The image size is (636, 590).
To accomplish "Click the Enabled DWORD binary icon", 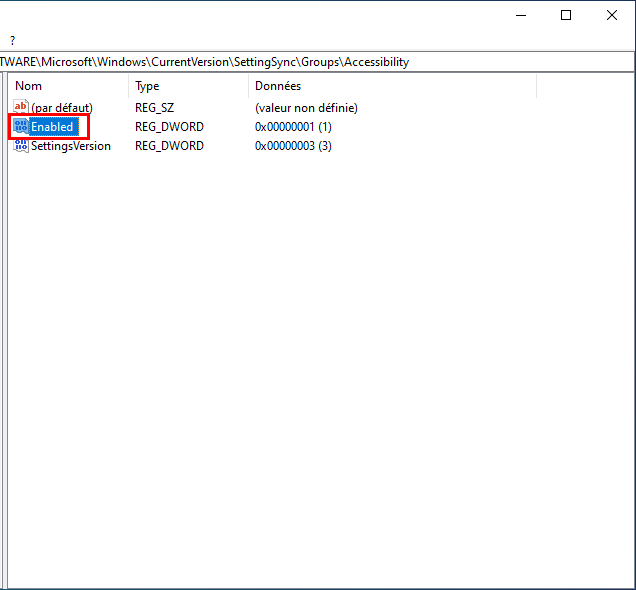I will [20, 127].
